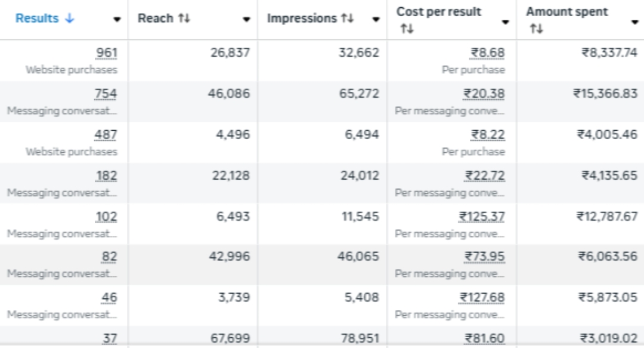Open the Results column dropdown menu
The image size is (644, 348).
(117, 19)
